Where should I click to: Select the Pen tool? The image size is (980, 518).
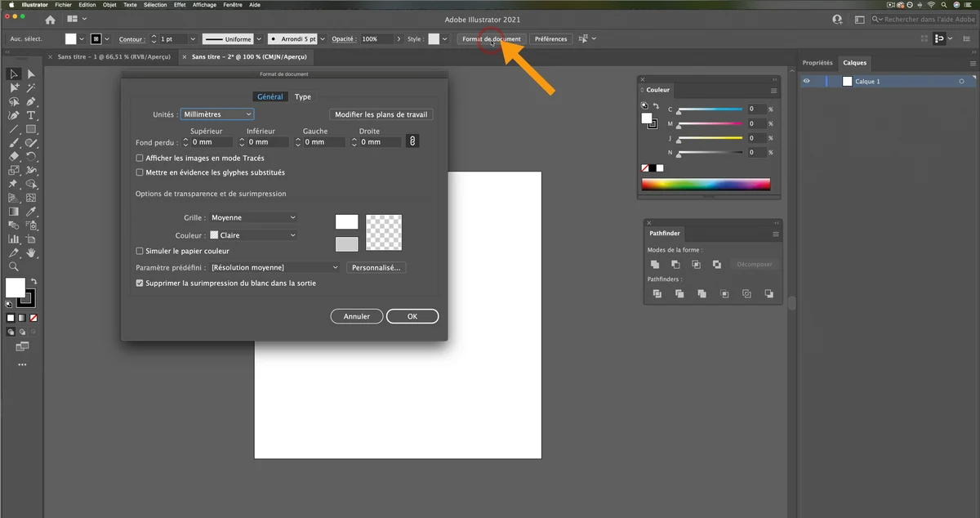tap(31, 101)
